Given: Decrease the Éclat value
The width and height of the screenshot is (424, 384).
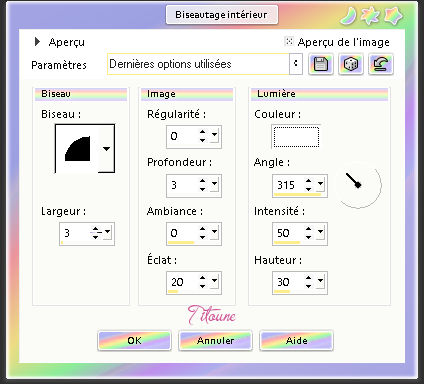Looking at the screenshot, I should pyautogui.click(x=203, y=286).
